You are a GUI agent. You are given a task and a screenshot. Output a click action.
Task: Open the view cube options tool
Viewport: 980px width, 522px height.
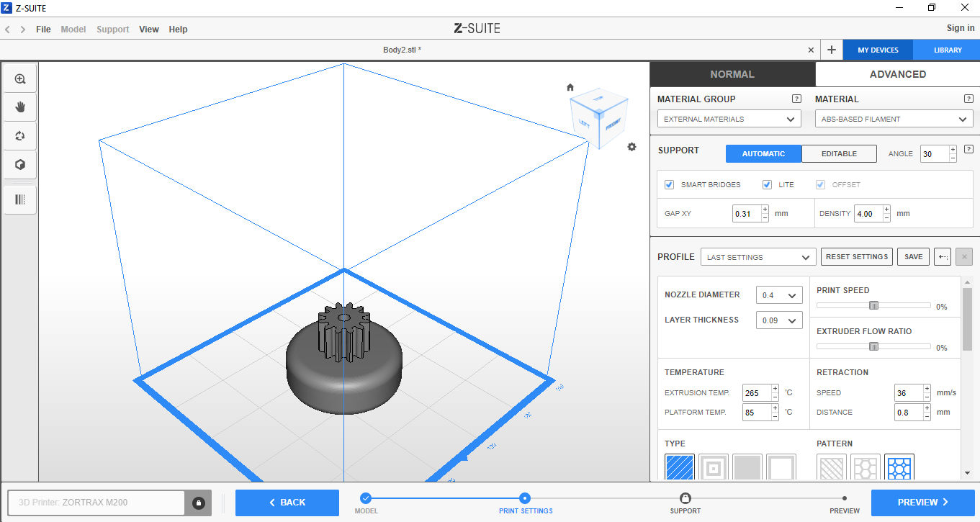(20, 165)
